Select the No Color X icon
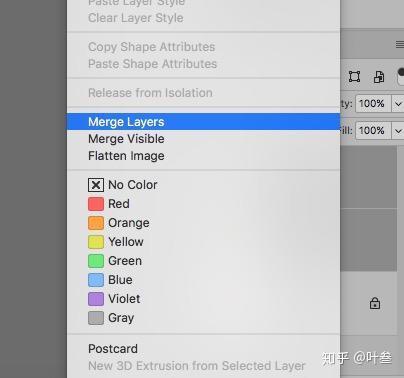The image size is (404, 378). pyautogui.click(x=96, y=185)
